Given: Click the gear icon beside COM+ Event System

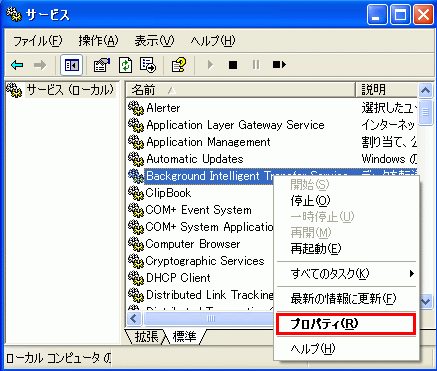Looking at the screenshot, I should tap(136, 210).
